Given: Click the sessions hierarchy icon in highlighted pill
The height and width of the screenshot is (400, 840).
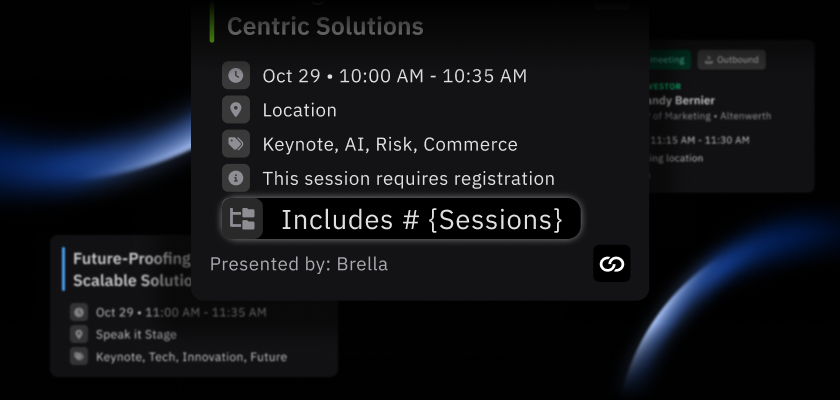Looking at the screenshot, I should [x=243, y=219].
